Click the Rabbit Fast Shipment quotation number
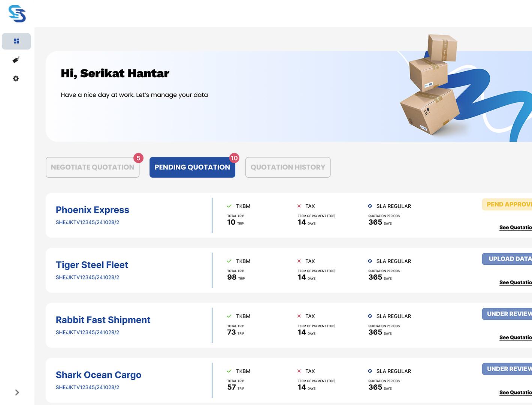 click(87, 332)
